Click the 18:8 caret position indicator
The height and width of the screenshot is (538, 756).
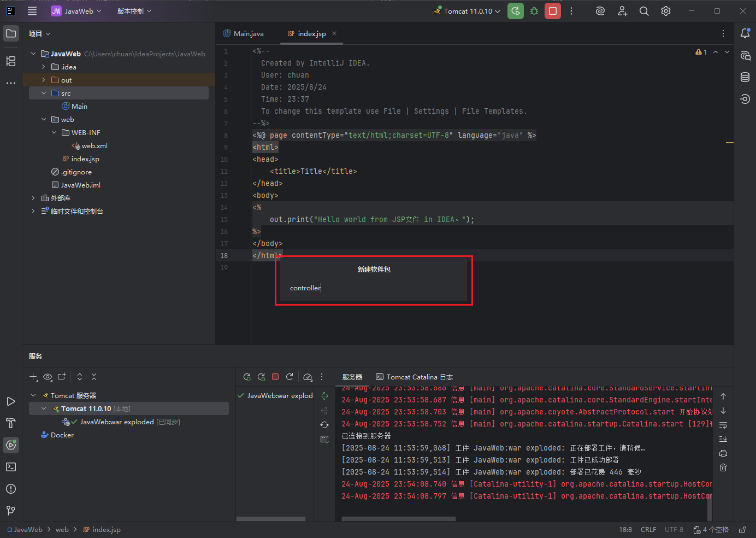(x=625, y=530)
